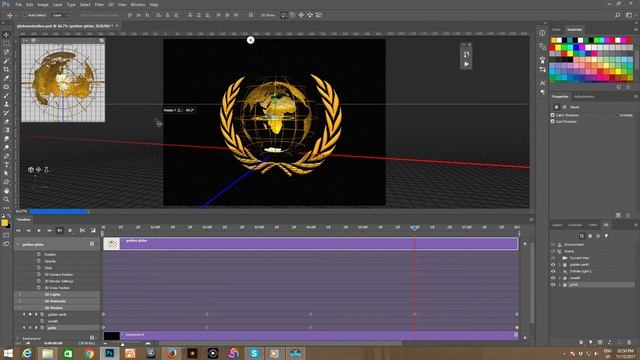
Task: Open the Auto-Select Layer dropdown
Action: pos(60,15)
